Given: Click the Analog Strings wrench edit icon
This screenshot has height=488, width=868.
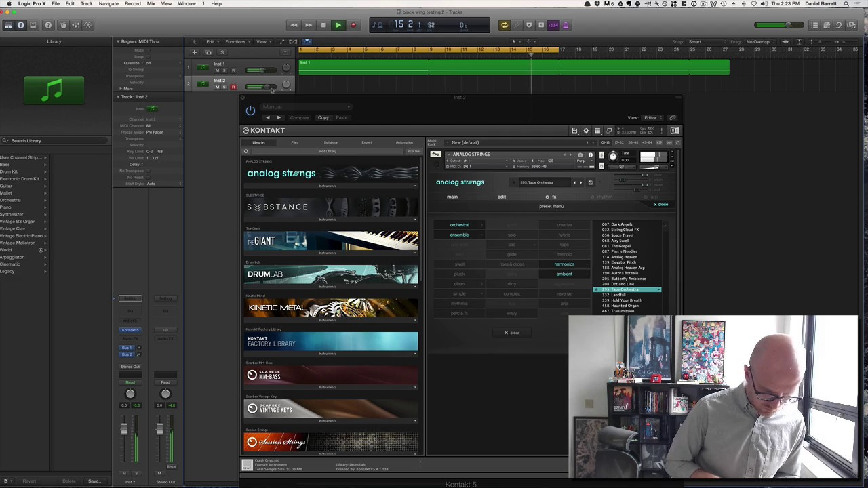Looking at the screenshot, I should (x=435, y=155).
